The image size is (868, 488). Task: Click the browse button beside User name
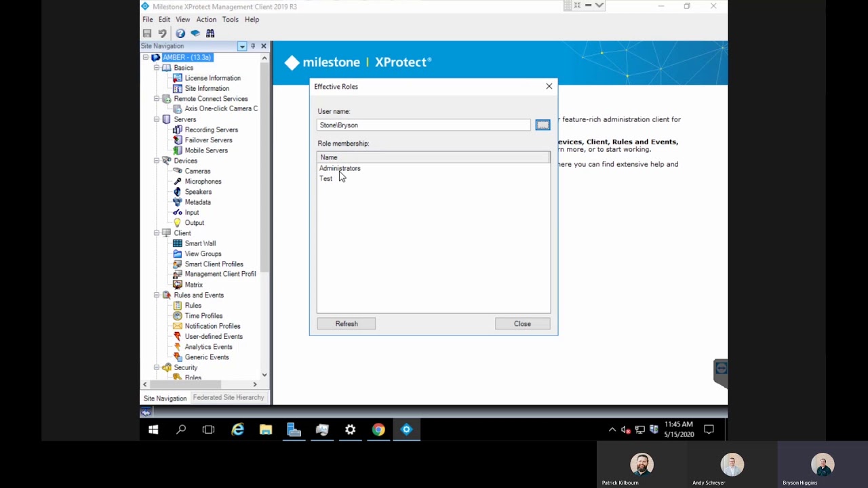[542, 125]
